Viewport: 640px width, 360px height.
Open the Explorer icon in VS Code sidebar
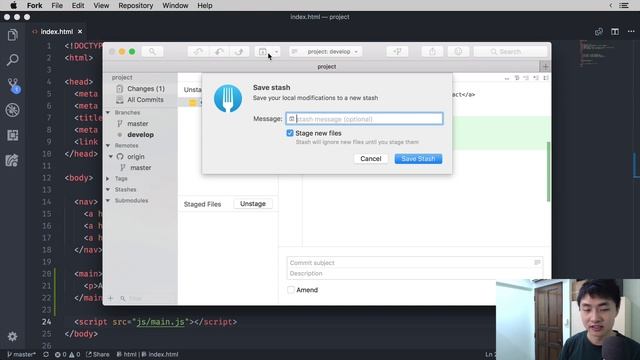tap(13, 35)
